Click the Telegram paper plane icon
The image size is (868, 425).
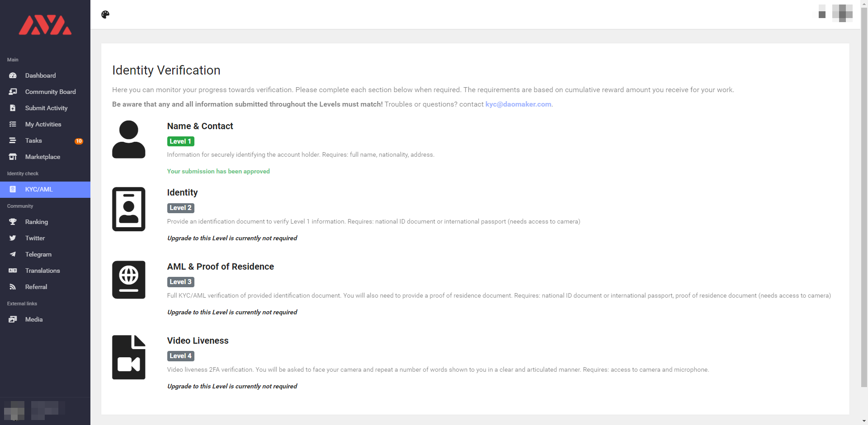tap(13, 254)
